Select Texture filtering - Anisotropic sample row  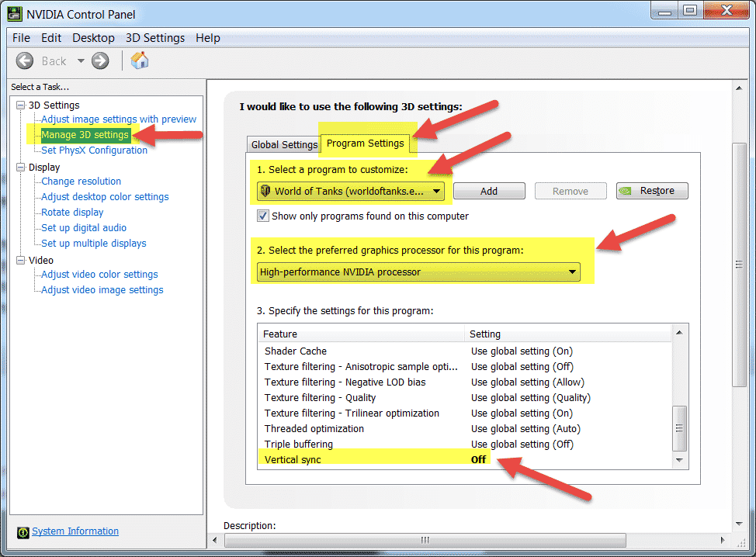click(465, 367)
